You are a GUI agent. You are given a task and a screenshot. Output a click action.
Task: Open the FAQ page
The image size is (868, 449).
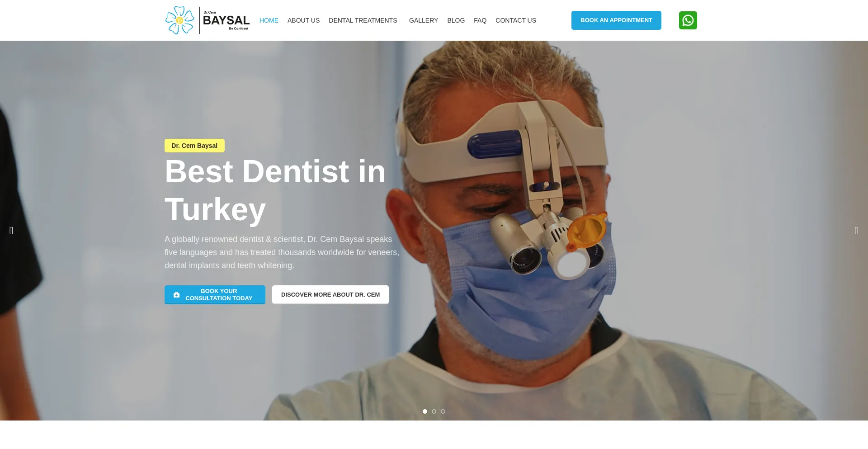pos(480,20)
